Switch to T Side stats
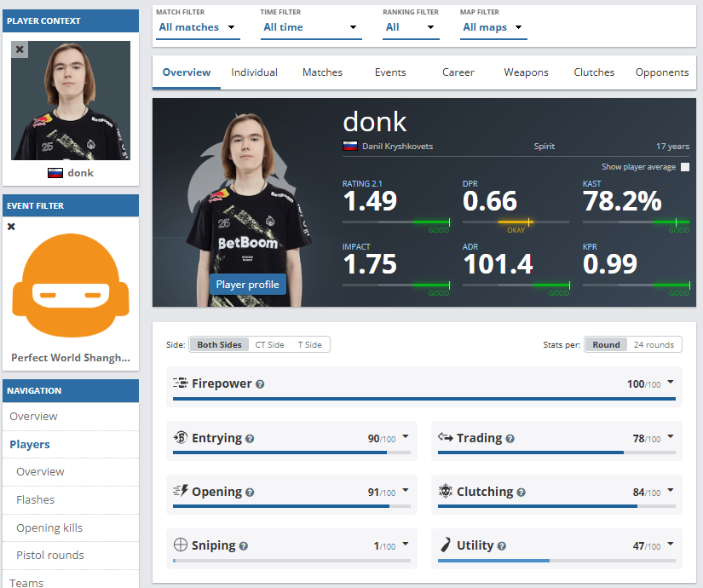 click(310, 344)
